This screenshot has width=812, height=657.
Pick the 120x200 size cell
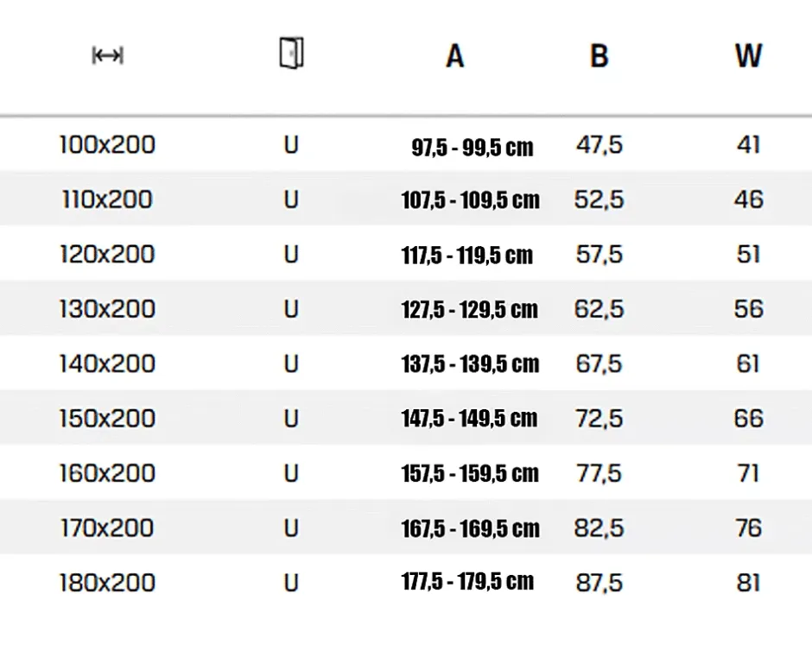107,255
